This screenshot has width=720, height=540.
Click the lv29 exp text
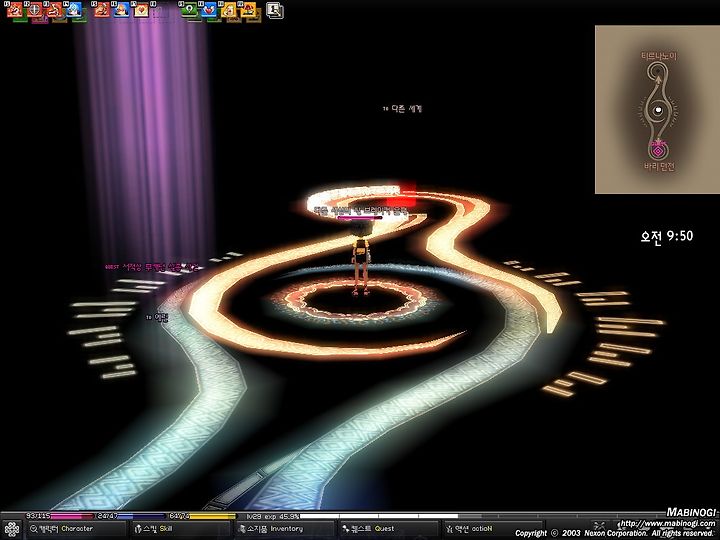tap(272, 517)
